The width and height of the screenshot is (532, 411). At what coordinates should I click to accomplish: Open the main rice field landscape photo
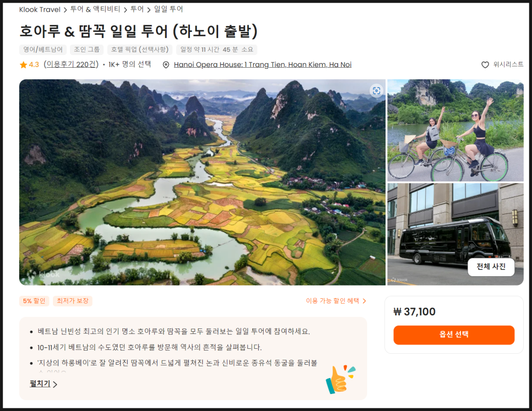tap(202, 182)
